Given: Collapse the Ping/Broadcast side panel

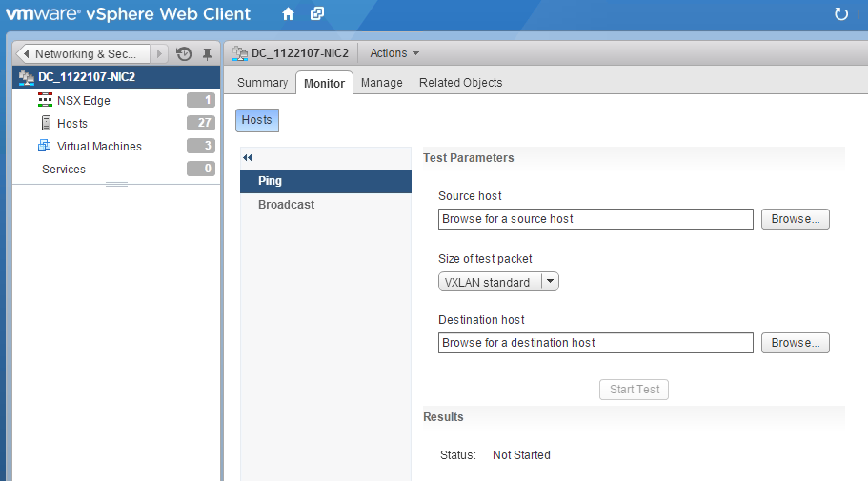Looking at the screenshot, I should (x=248, y=158).
